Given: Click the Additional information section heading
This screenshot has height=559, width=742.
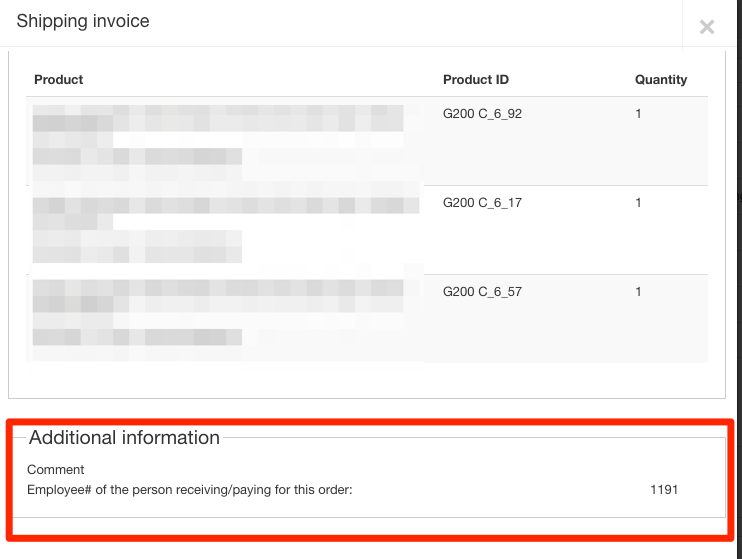Looking at the screenshot, I should (124, 438).
